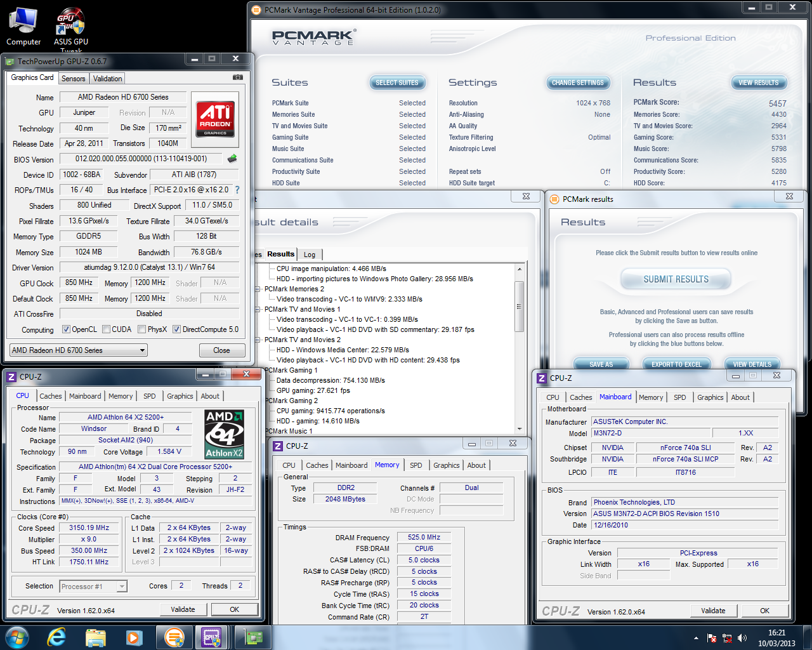Click the CHANGE SETTINGS button
The width and height of the screenshot is (812, 650).
578,83
